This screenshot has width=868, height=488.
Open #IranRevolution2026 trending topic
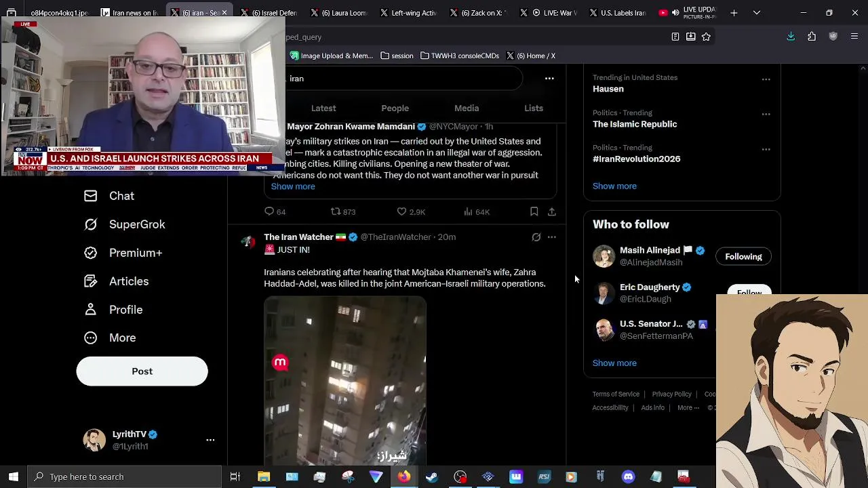pyautogui.click(x=636, y=159)
